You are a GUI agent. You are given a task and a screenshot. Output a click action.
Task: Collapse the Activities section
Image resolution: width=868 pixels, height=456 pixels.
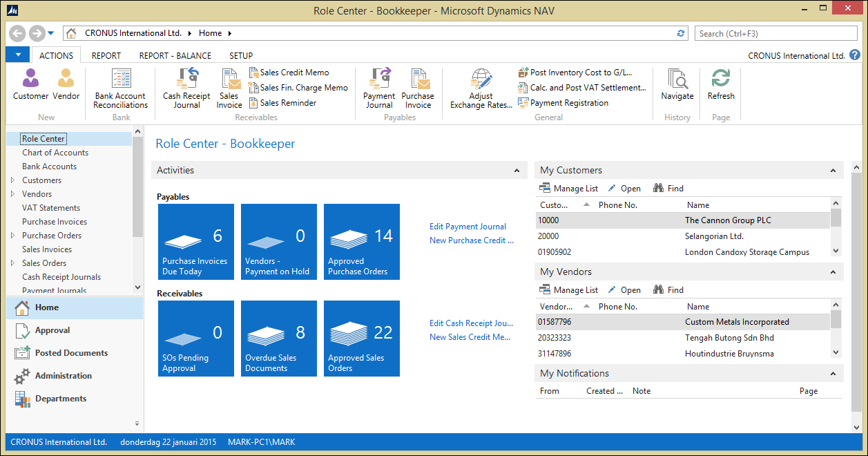pyautogui.click(x=517, y=171)
